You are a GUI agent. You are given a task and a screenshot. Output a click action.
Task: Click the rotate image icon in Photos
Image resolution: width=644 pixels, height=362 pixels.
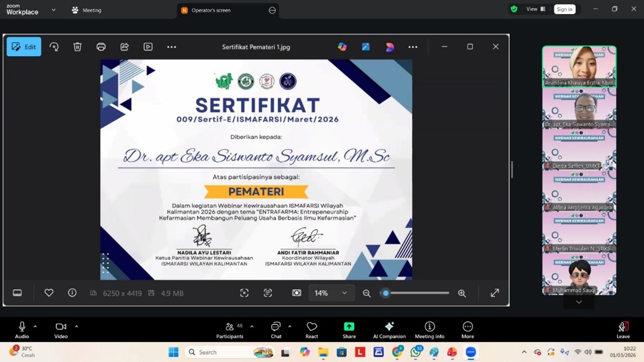tap(54, 47)
